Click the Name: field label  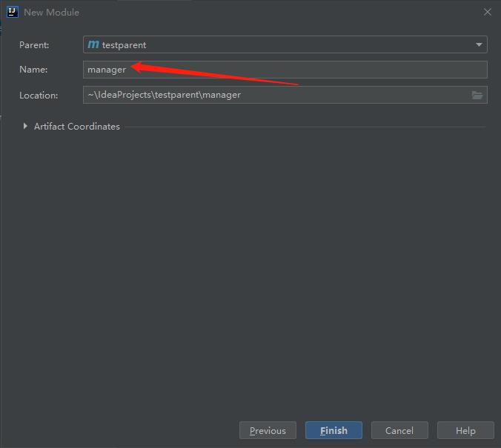pos(33,70)
